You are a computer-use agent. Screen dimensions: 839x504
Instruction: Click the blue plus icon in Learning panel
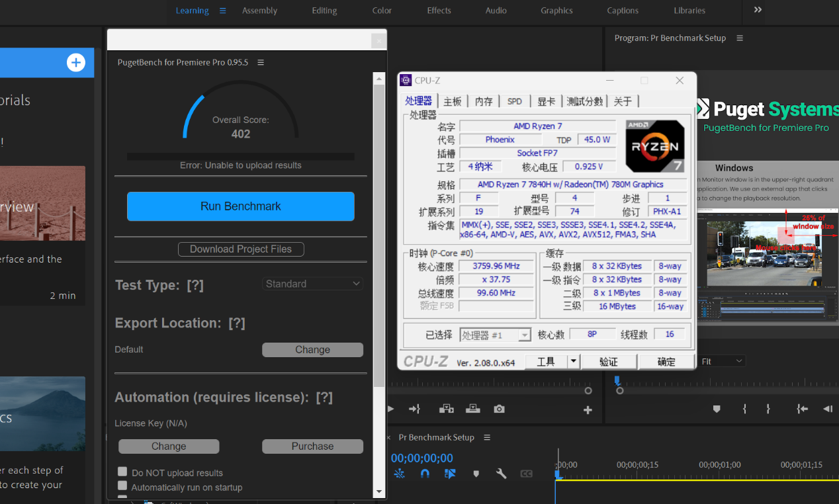click(x=76, y=63)
